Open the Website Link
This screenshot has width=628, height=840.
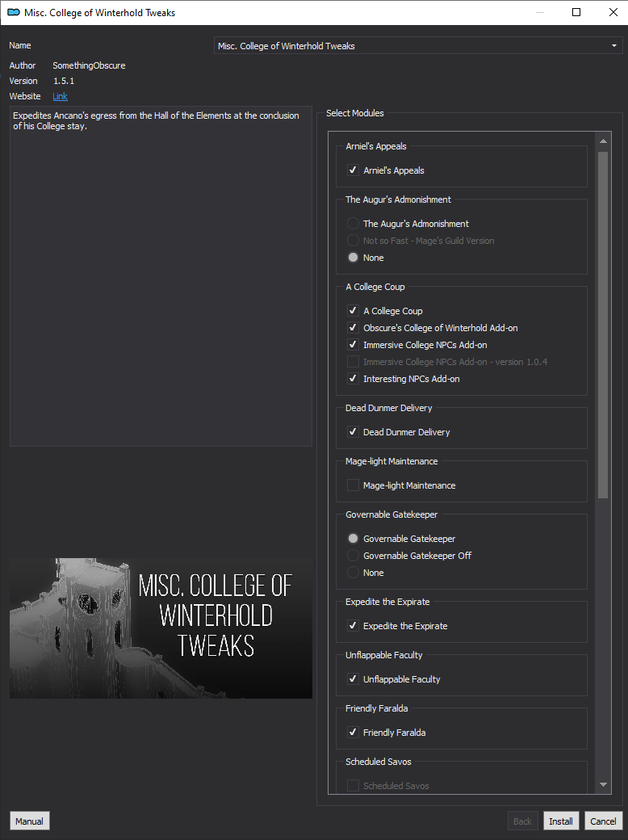coord(60,96)
